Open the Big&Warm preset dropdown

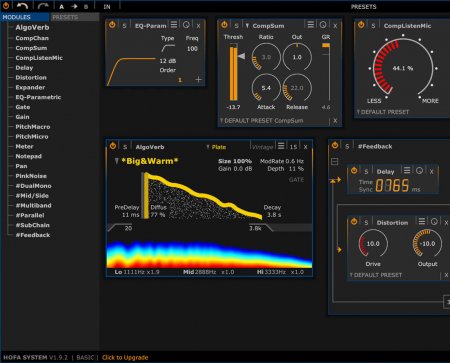[147, 161]
